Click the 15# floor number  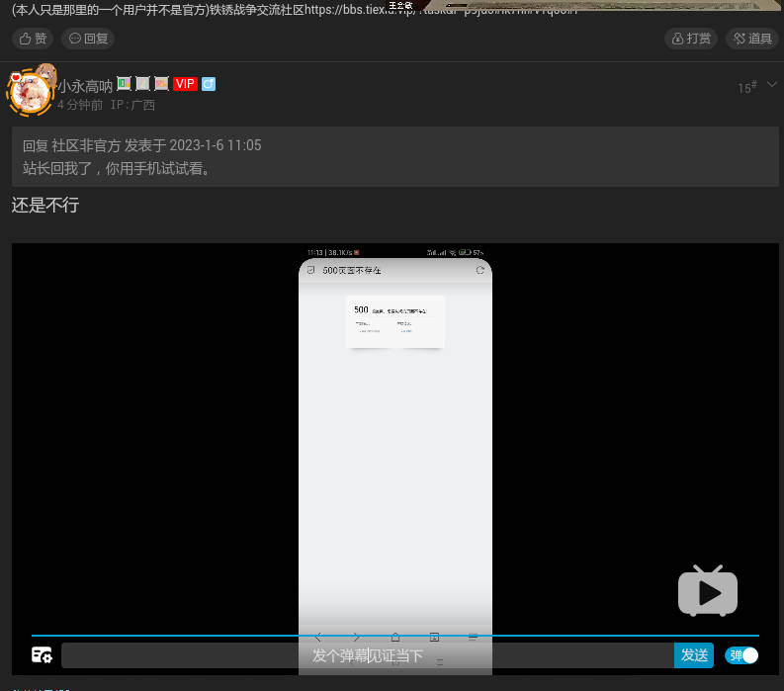pos(746,88)
